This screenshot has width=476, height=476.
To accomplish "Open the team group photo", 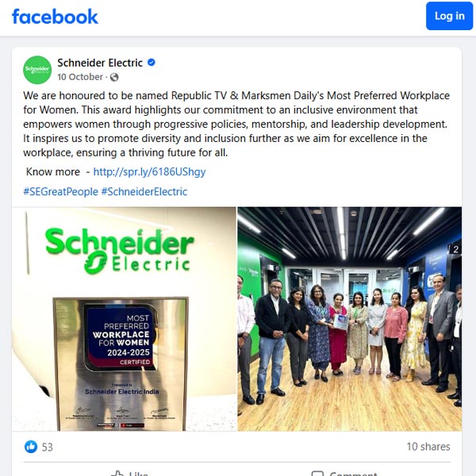I will tap(350, 319).
